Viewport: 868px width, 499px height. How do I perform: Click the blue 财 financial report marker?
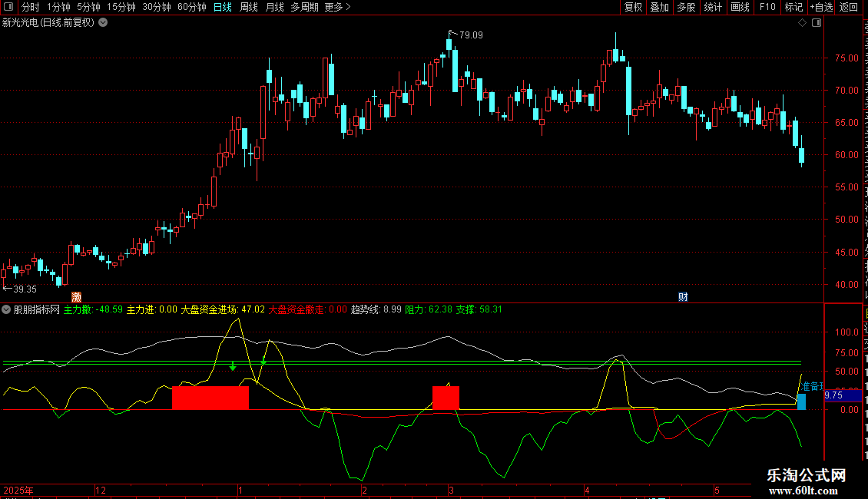click(x=683, y=297)
